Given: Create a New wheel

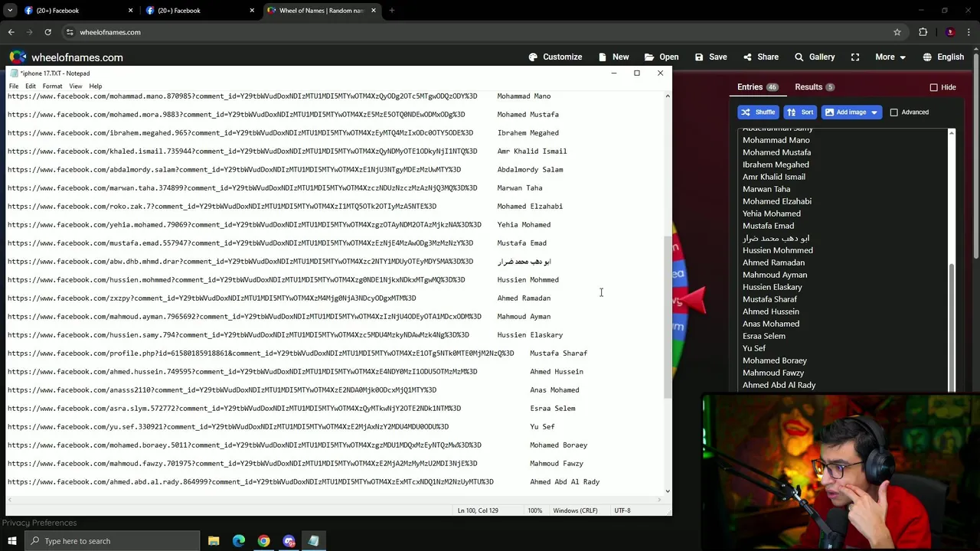Looking at the screenshot, I should tap(613, 57).
